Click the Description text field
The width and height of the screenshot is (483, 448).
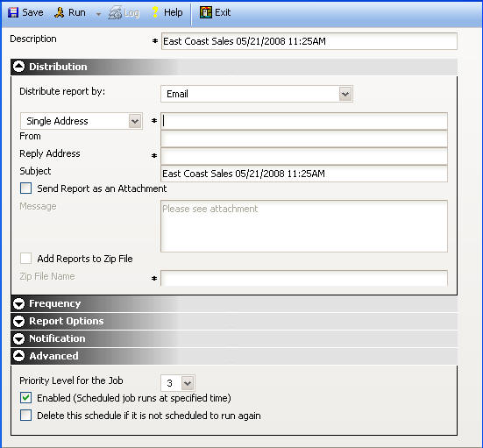[x=309, y=41]
